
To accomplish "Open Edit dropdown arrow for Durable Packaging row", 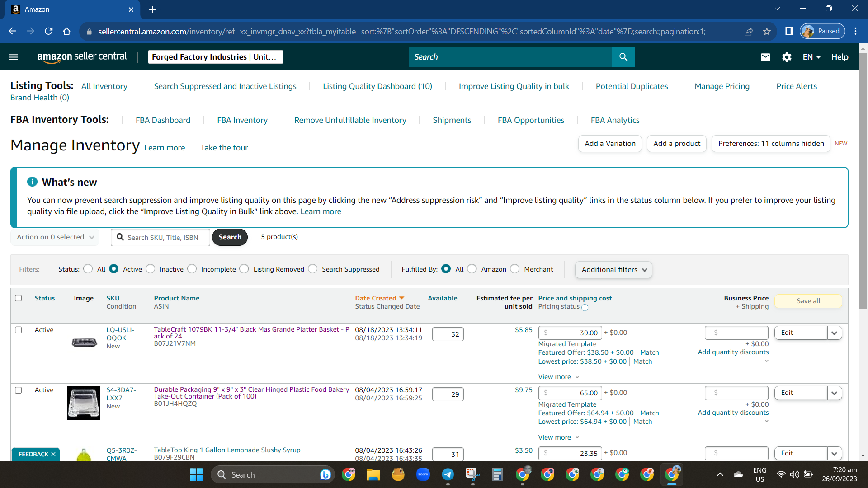I will point(835,393).
